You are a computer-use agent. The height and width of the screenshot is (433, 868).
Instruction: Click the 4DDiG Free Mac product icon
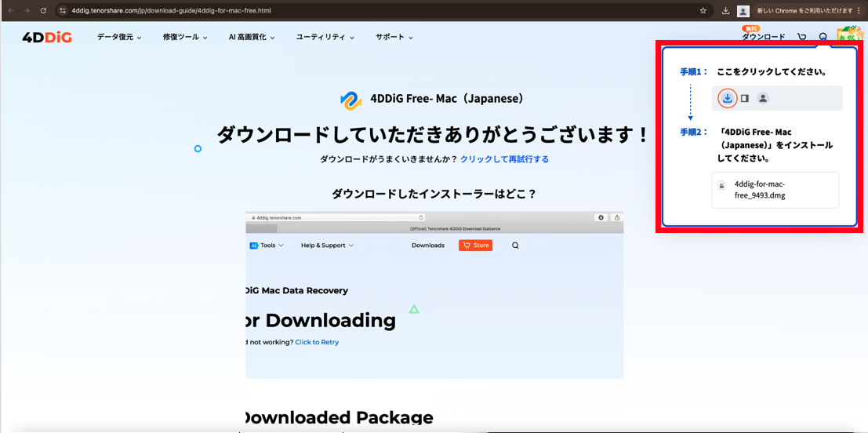pyautogui.click(x=351, y=100)
